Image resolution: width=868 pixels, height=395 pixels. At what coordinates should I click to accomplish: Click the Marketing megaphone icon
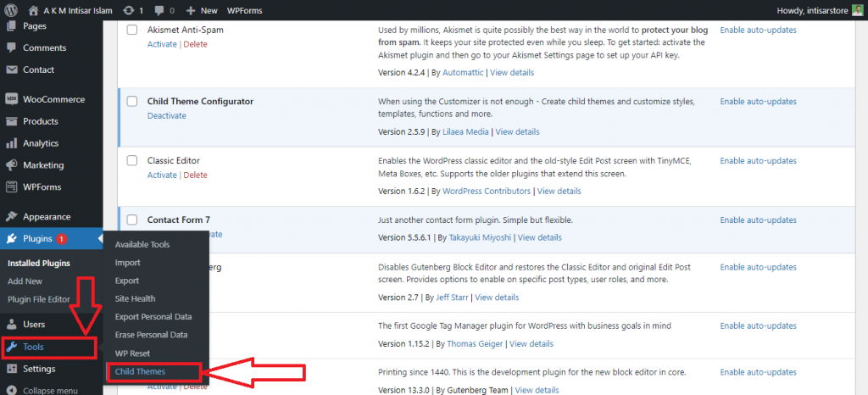click(12, 164)
